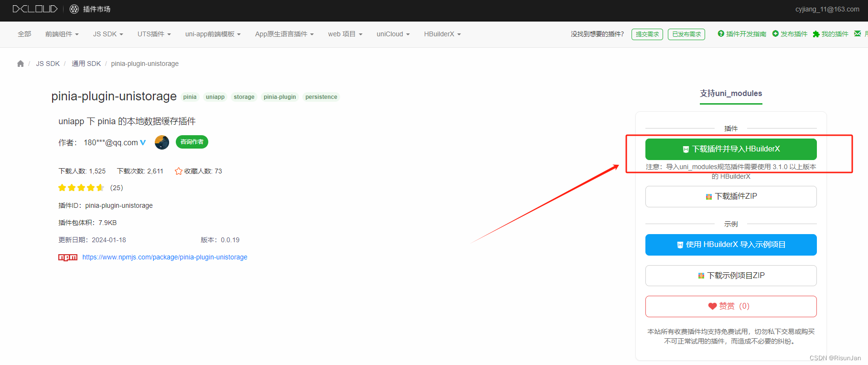The image size is (868, 365).
Task: Click the star rating row
Action: click(81, 188)
